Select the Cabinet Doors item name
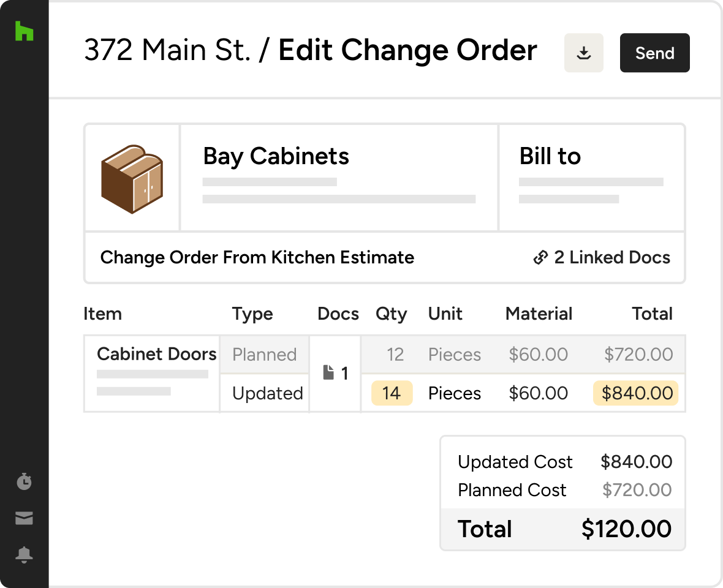Image resolution: width=723 pixels, height=588 pixels. [x=157, y=354]
